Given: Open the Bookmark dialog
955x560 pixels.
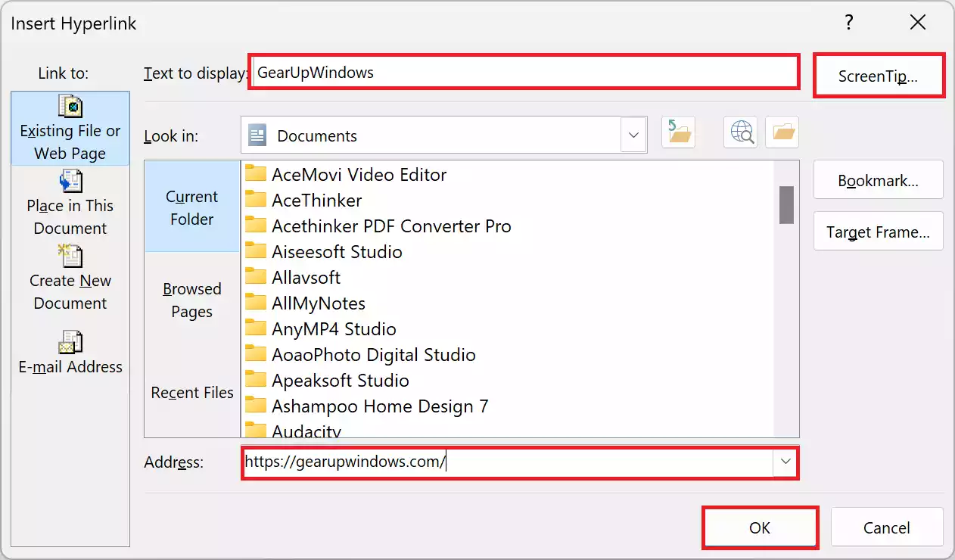Looking at the screenshot, I should tap(879, 180).
